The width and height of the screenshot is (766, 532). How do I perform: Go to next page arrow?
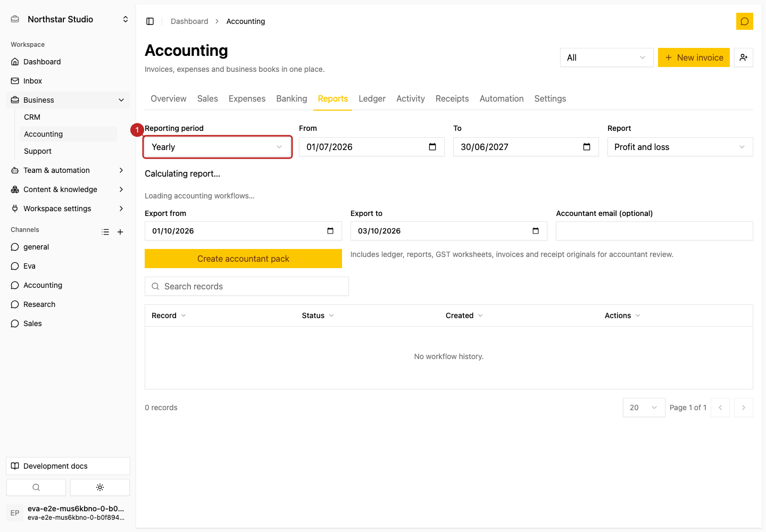click(744, 408)
